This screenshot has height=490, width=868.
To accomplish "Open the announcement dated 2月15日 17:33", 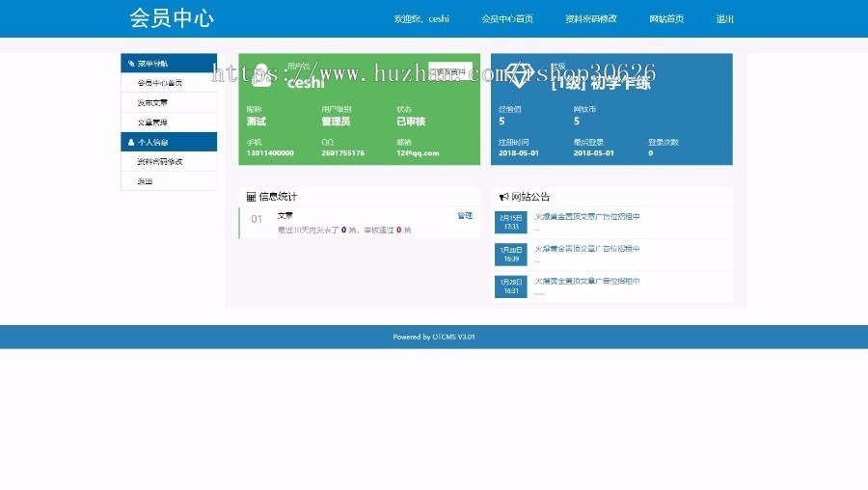I will click(x=586, y=216).
